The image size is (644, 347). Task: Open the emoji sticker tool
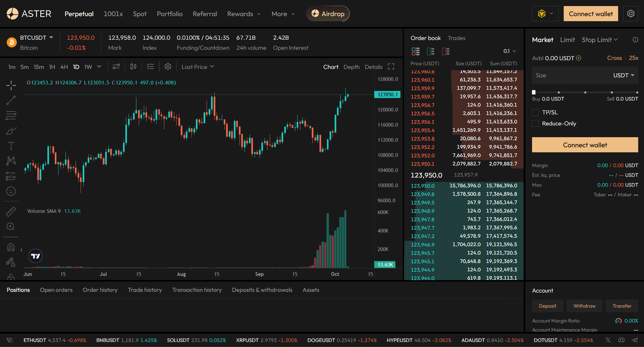tap(11, 191)
